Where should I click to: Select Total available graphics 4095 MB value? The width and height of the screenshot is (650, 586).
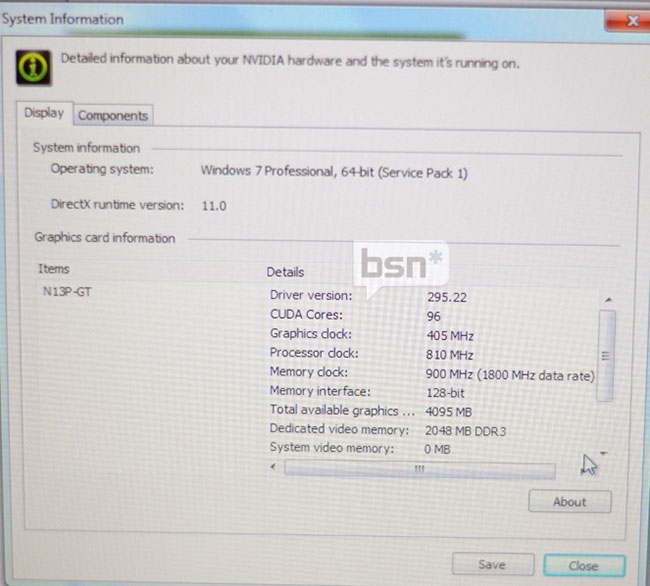(449, 412)
